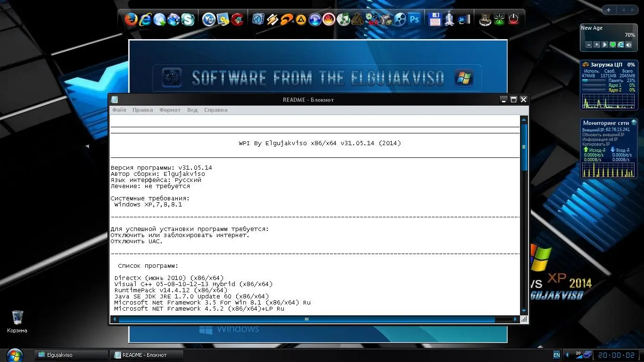
Task: Click the Windows Start orb
Action: (15, 354)
